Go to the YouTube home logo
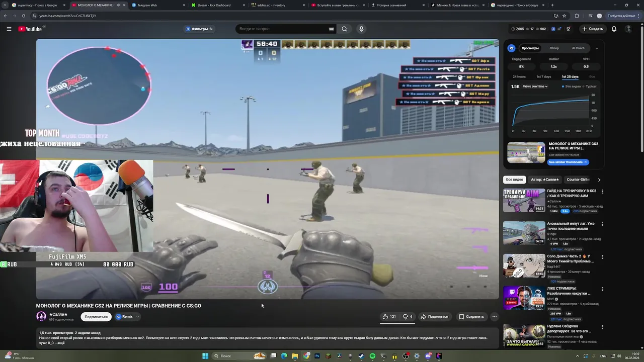 30,29
